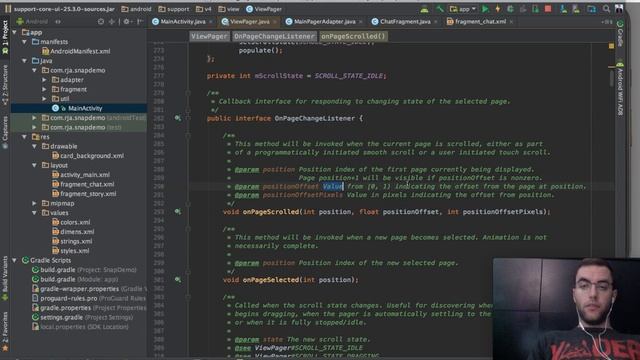Close the MainActivity.java tab
Viewport: 640px width, 360px height.
coord(211,22)
